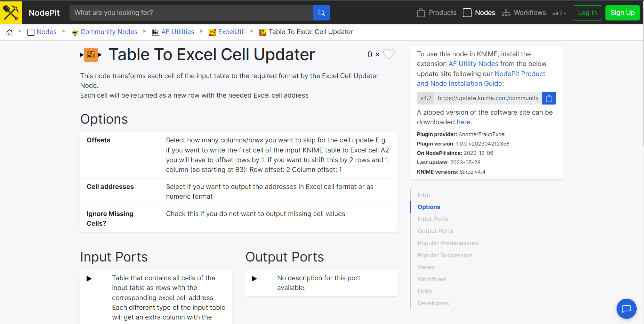Click the NodePit pickaxe logo icon
644x324 pixels.
coord(11,13)
